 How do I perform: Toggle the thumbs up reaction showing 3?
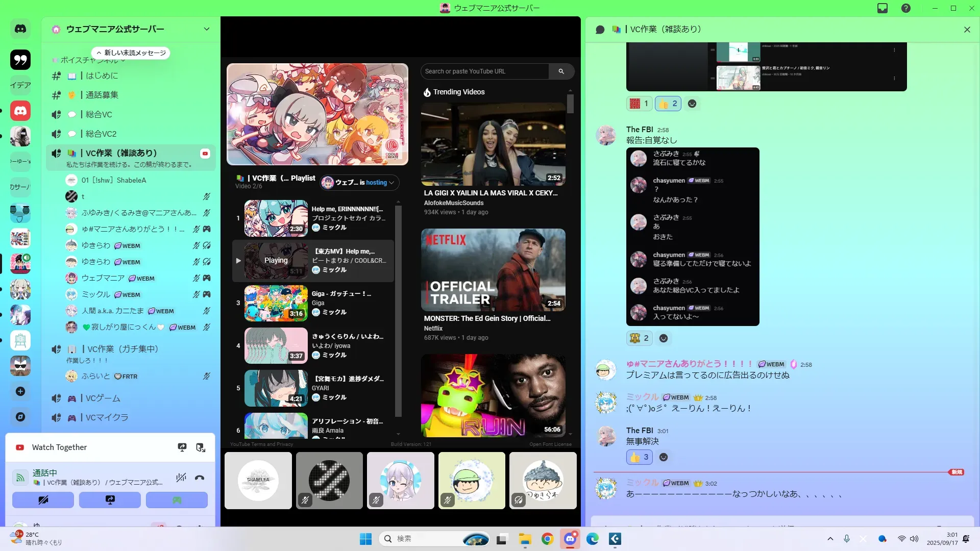point(640,457)
